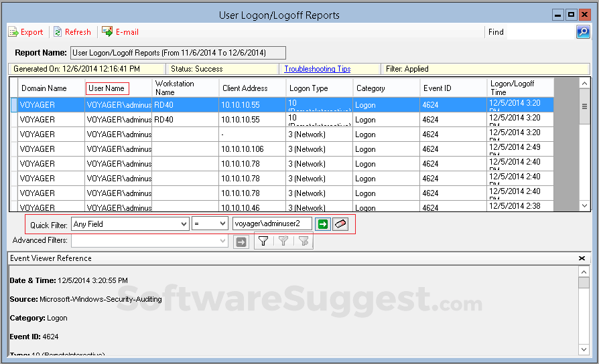
Task: Open the Any Field dropdown
Action: click(x=130, y=224)
